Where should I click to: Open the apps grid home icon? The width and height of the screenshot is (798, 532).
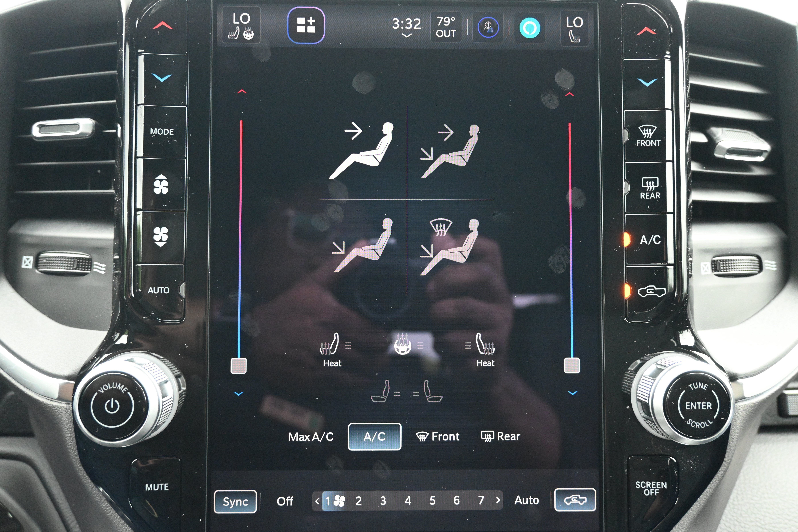pos(306,26)
